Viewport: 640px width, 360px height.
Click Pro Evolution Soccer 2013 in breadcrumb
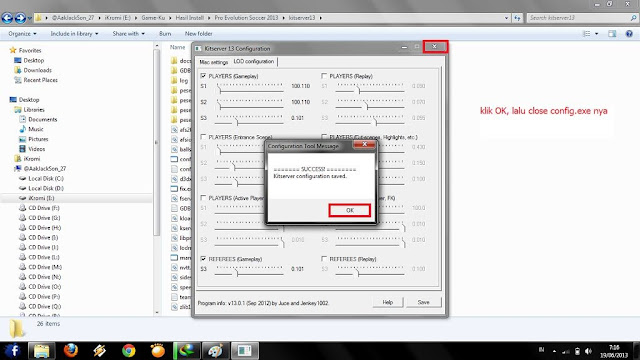point(246,18)
